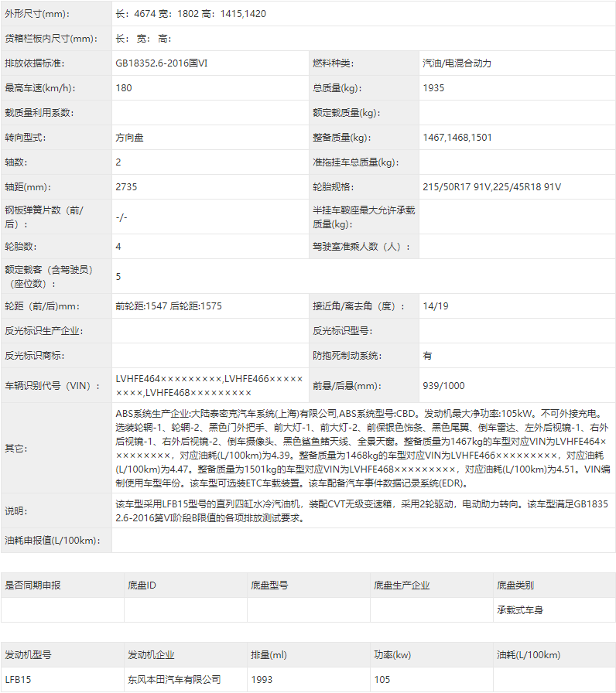This screenshot has height=693, width=616.
Task: Click the displacement value 1993
Action: (x=262, y=680)
